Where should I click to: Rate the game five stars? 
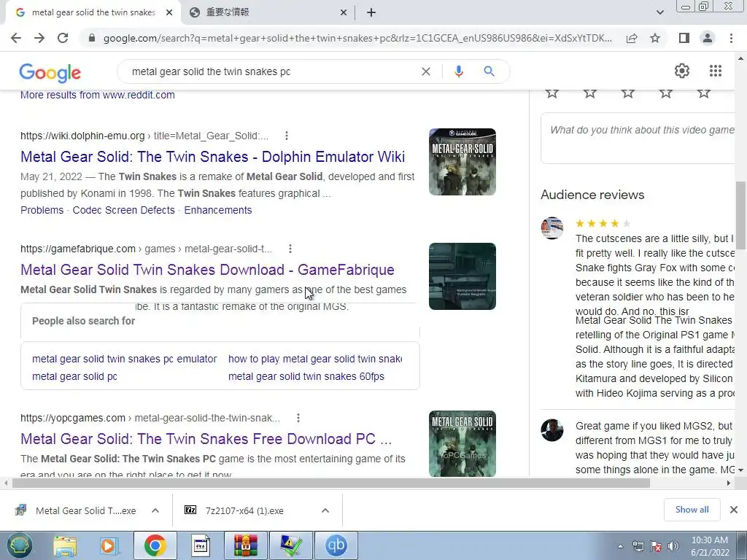pos(704,93)
